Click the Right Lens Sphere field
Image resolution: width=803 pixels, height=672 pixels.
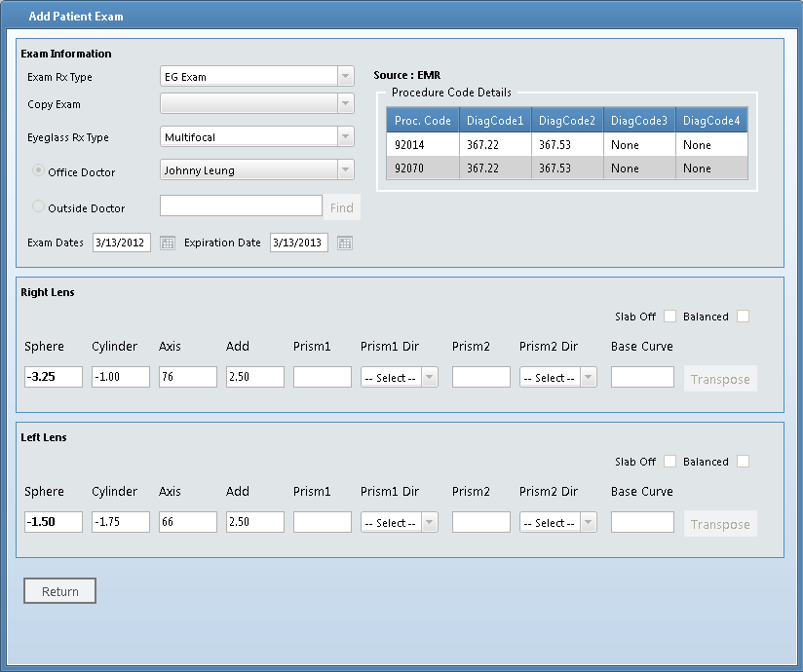coord(54,377)
